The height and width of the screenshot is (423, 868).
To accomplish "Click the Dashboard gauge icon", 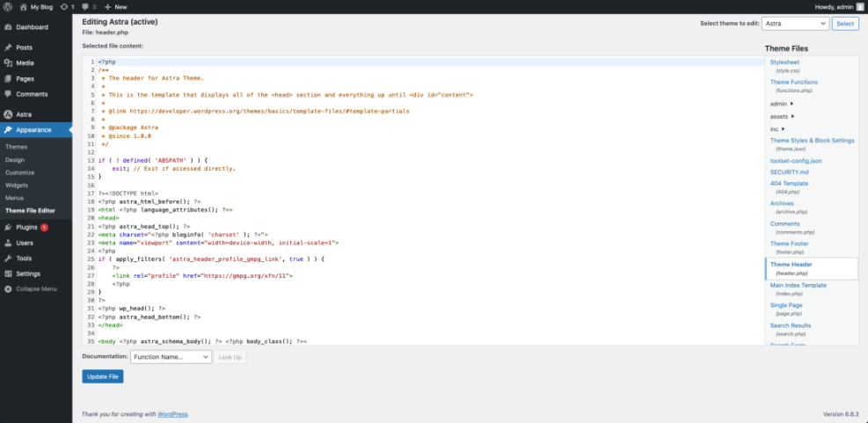I will click(x=8, y=27).
